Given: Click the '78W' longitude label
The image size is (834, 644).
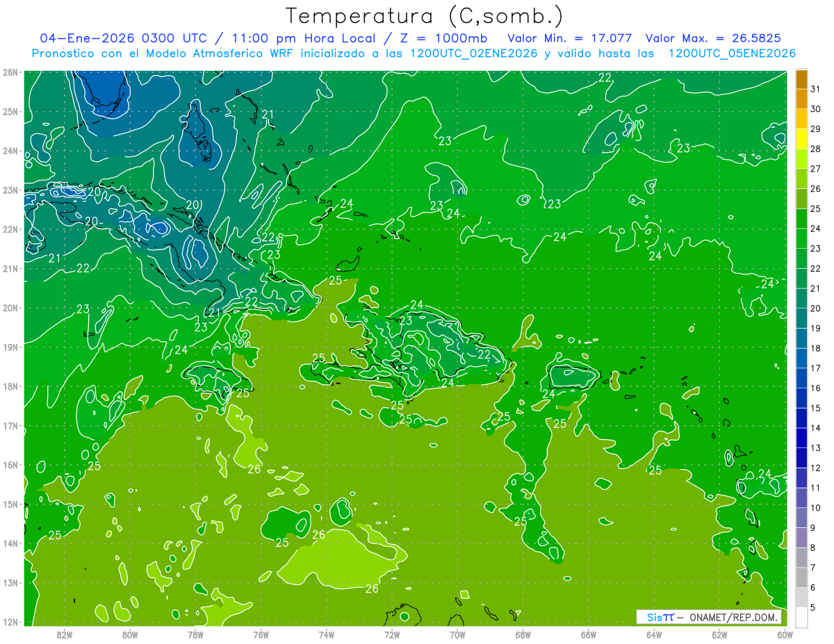Looking at the screenshot, I should (195, 634).
